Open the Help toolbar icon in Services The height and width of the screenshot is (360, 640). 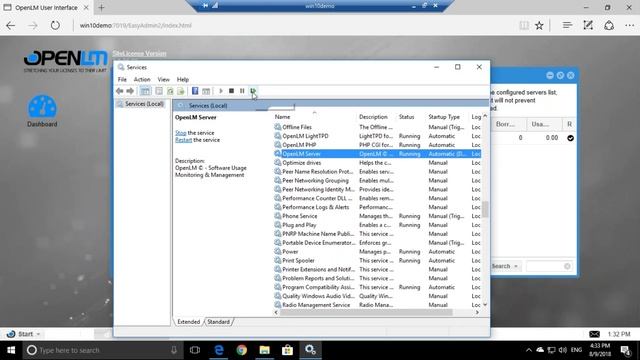(x=195, y=91)
